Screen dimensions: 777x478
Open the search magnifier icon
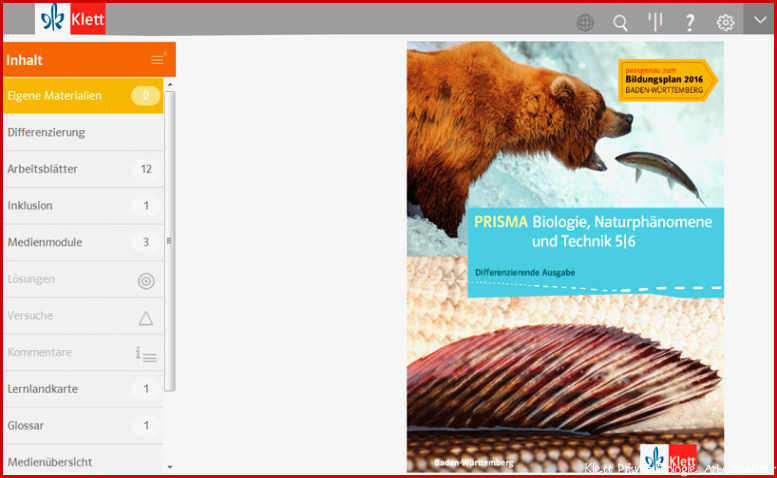point(620,23)
